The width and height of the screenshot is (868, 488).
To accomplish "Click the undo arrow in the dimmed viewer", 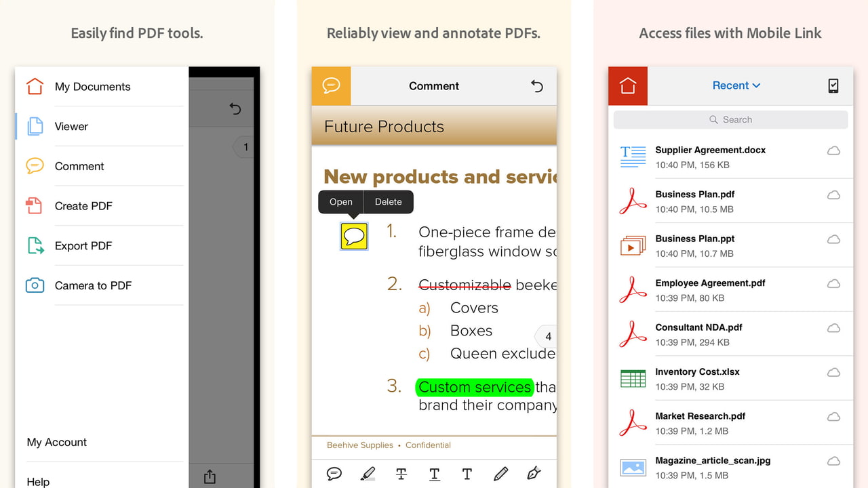I will [235, 108].
